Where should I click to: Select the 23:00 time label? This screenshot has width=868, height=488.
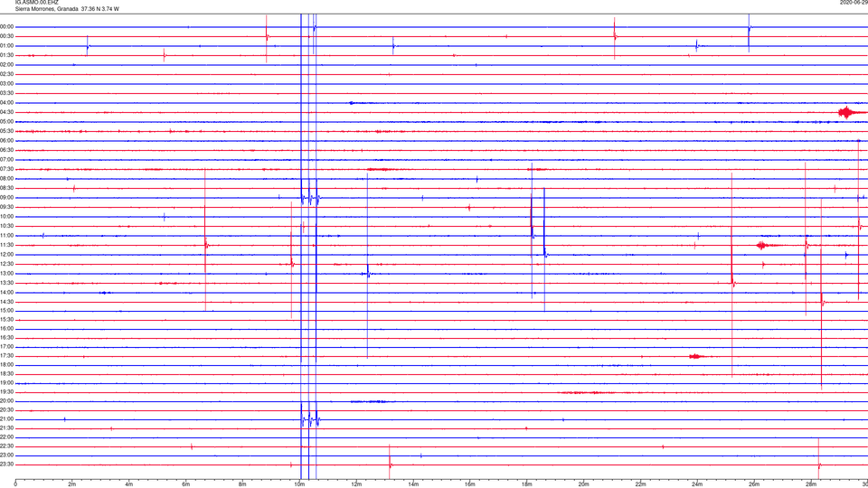click(7, 455)
